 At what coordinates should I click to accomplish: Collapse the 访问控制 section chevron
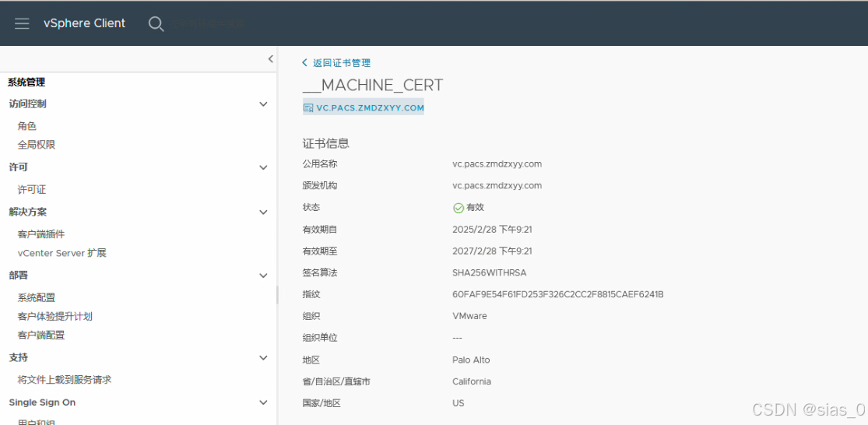point(263,104)
